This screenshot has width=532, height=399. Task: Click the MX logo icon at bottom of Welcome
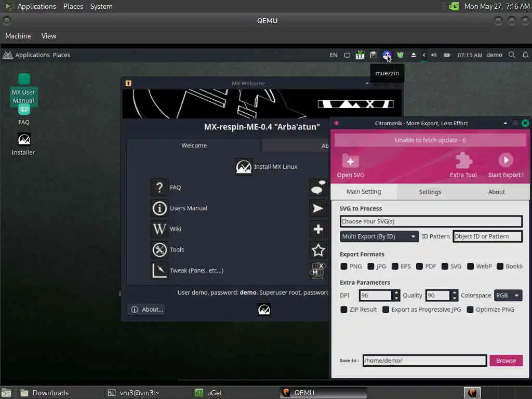264,309
